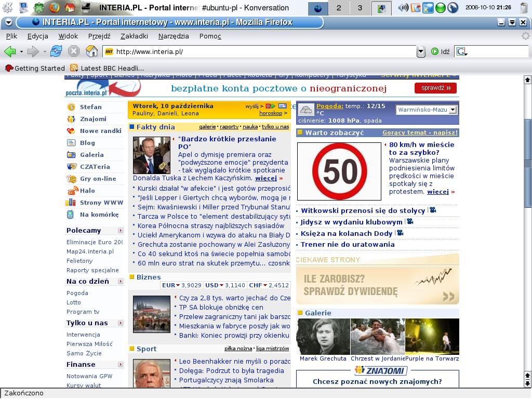Click the address bar URL field
The height and width of the screenshot is (399, 532).
(x=260, y=51)
